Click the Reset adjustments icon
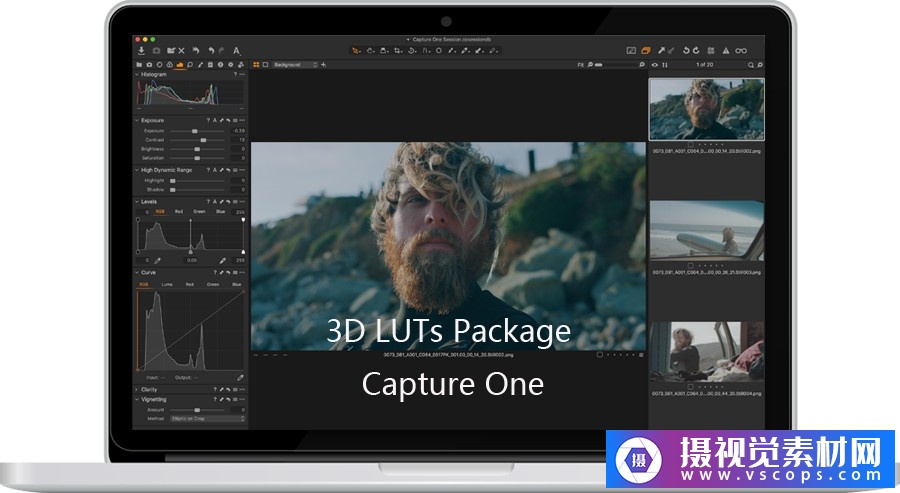The width and height of the screenshot is (900, 493). (x=196, y=51)
